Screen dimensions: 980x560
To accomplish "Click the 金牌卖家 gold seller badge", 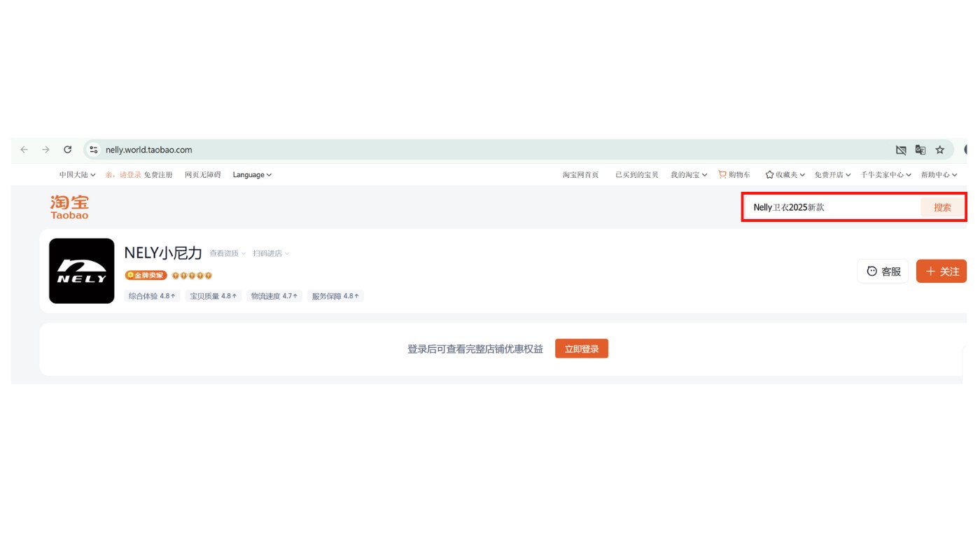I will tap(146, 275).
